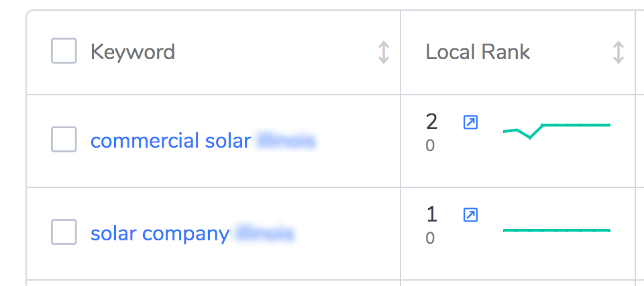Open external link icon next to rank 1

point(470,215)
